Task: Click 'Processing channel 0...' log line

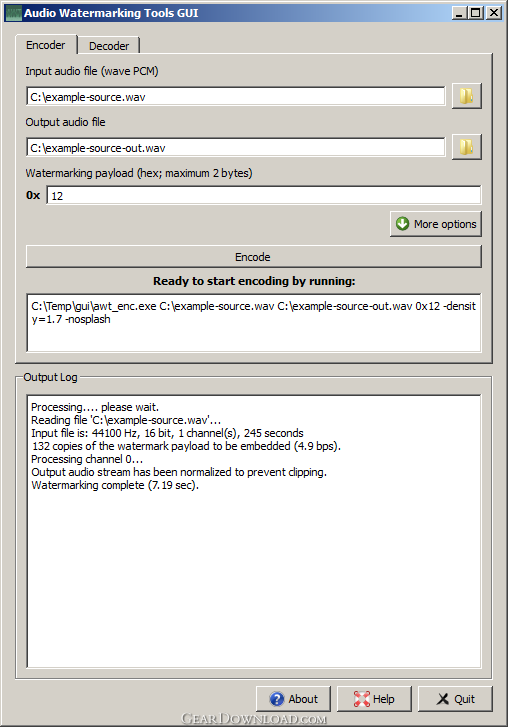Action: (87, 459)
